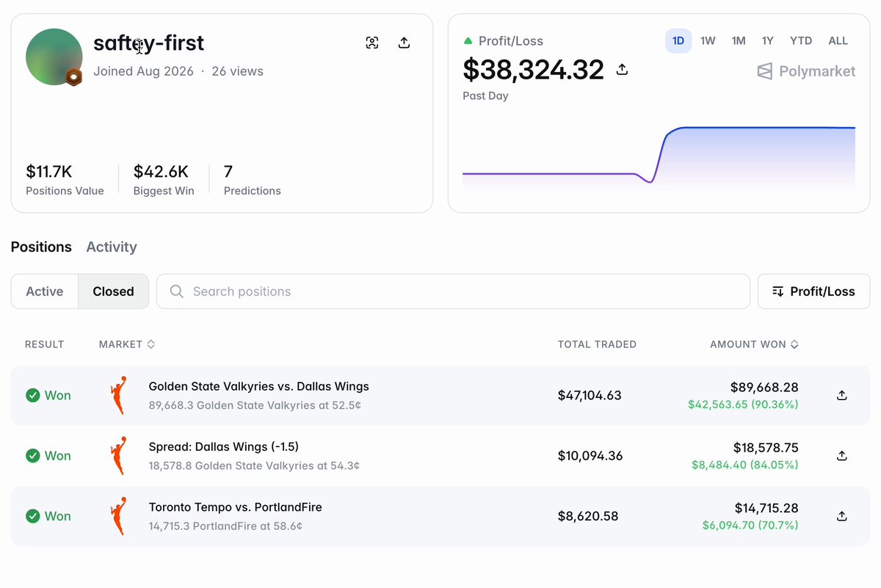Show the 1Y profit/loss range
881x588 pixels.
click(x=767, y=41)
